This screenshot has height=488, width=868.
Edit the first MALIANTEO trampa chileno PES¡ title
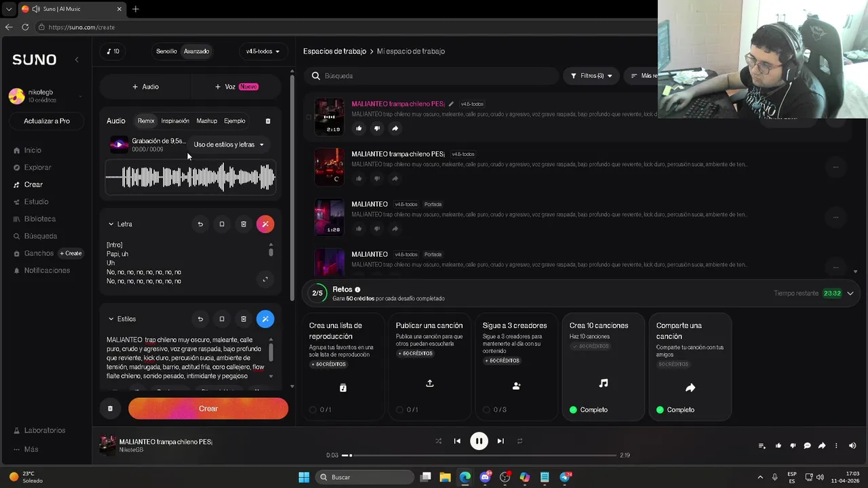pyautogui.click(x=451, y=104)
